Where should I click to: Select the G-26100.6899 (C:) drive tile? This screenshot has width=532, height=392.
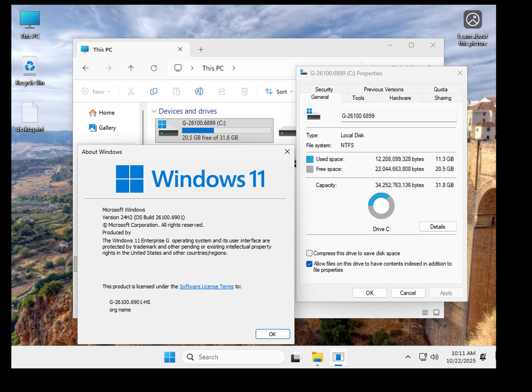[215, 130]
